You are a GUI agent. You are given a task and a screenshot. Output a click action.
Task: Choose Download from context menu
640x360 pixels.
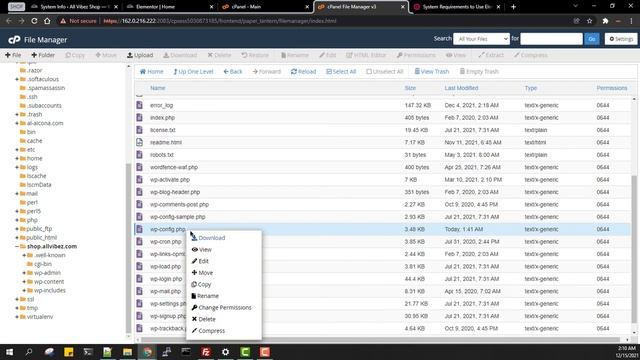pos(208,238)
